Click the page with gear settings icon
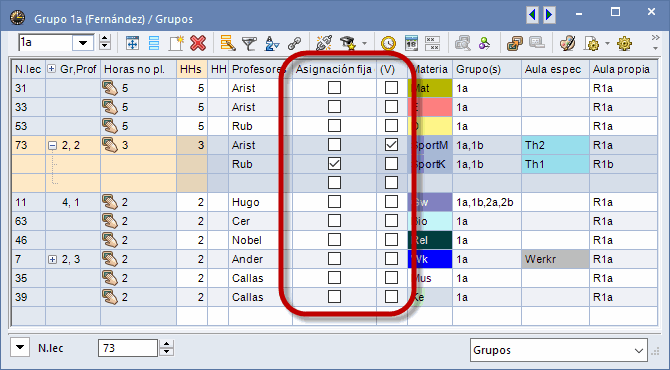 (x=592, y=43)
